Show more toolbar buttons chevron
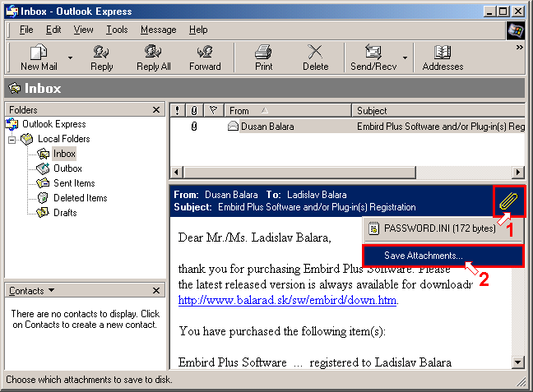 [519, 47]
